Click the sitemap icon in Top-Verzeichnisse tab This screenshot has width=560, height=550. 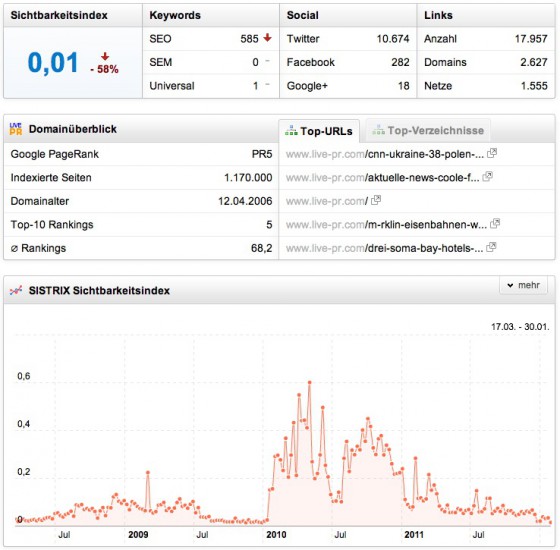point(378,130)
